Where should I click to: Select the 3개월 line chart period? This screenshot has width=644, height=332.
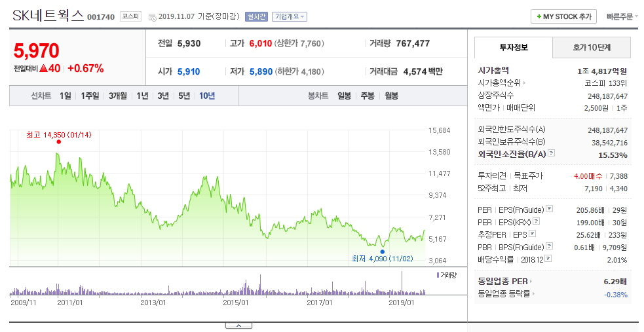[118, 96]
